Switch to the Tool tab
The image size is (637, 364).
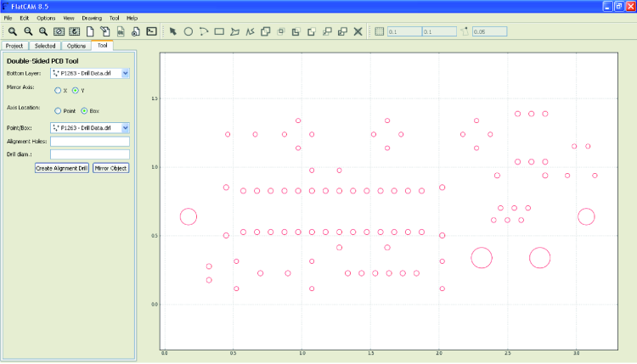[x=103, y=46]
